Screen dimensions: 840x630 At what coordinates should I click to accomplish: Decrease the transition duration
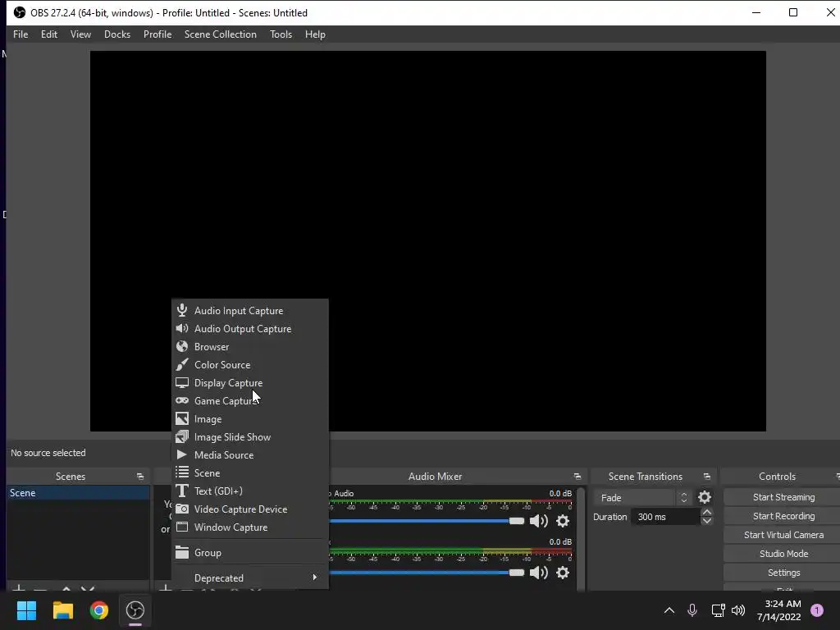click(706, 521)
